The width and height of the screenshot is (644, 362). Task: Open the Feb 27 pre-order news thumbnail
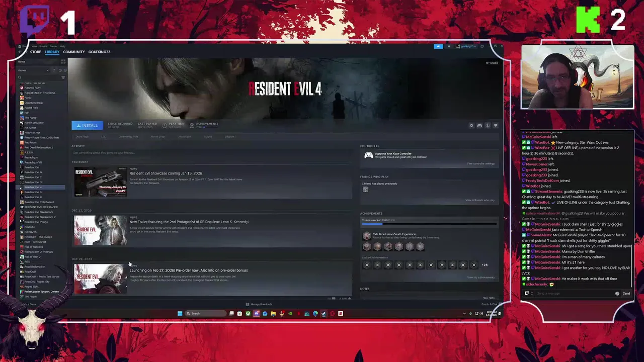tap(100, 279)
